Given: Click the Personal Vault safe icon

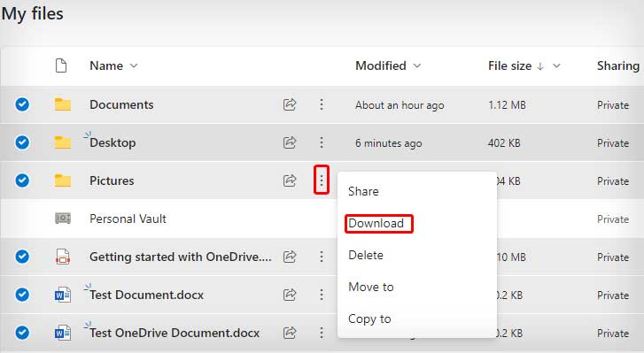Looking at the screenshot, I should point(63,219).
